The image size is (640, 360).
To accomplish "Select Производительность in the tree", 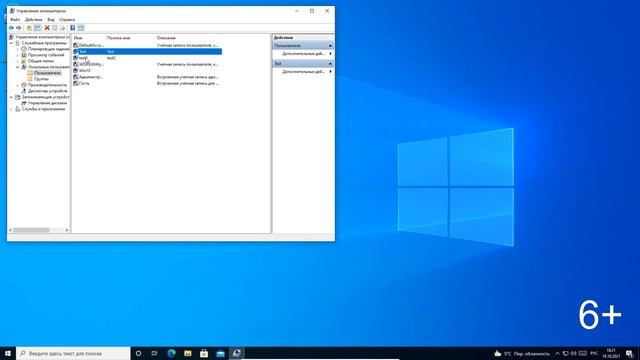I will tap(47, 85).
